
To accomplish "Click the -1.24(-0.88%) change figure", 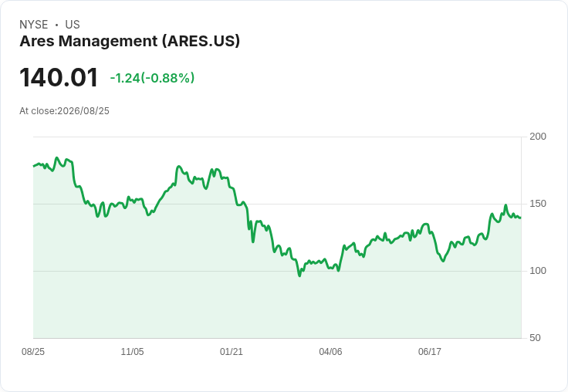I will coord(152,78).
